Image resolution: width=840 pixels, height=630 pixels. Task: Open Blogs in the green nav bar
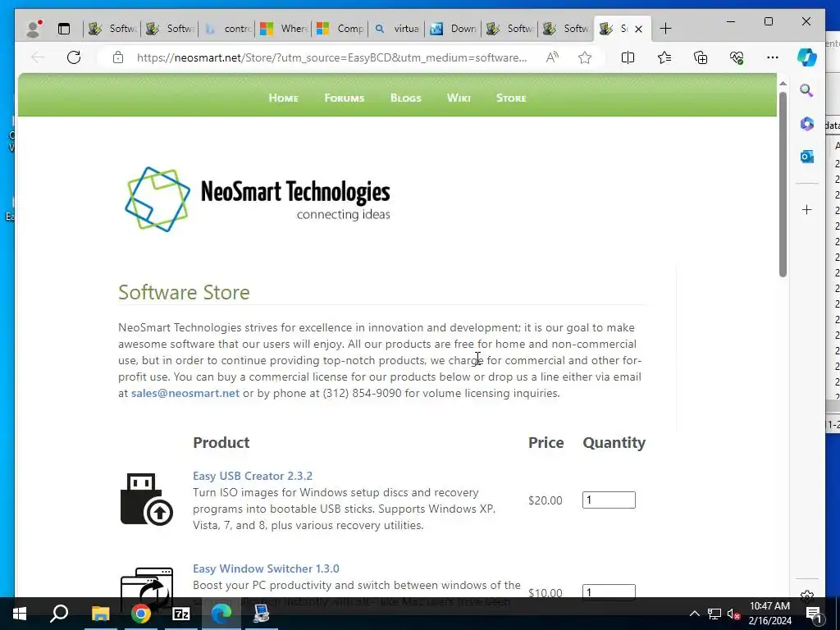(x=405, y=98)
